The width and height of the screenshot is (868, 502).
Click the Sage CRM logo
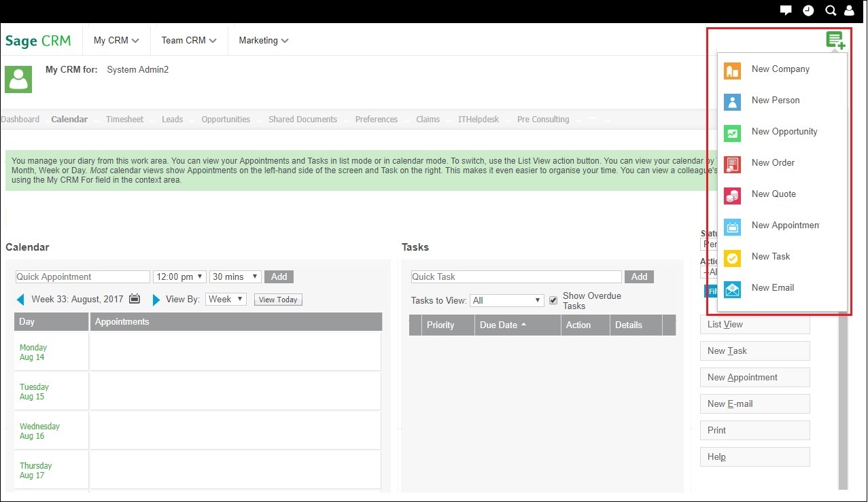38,41
